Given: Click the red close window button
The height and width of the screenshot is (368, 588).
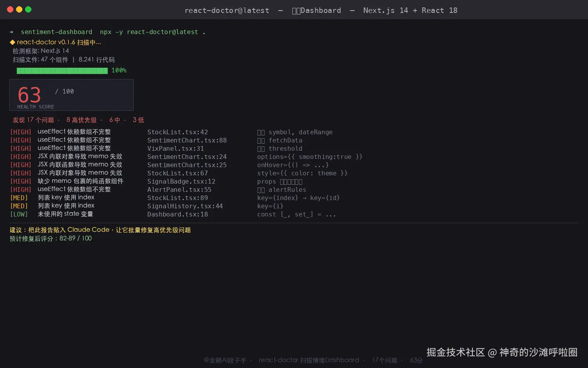Looking at the screenshot, I should 10,9.
